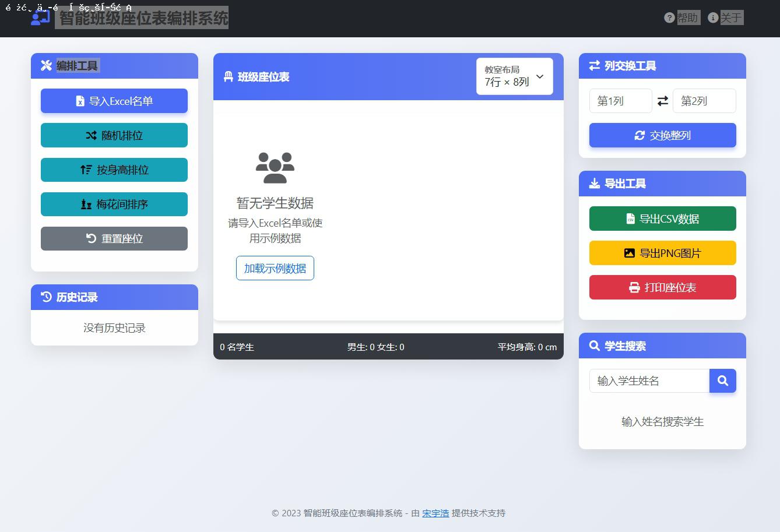The width and height of the screenshot is (780, 532).
Task: Click the group-of-people empty state icon
Action: pos(275,168)
